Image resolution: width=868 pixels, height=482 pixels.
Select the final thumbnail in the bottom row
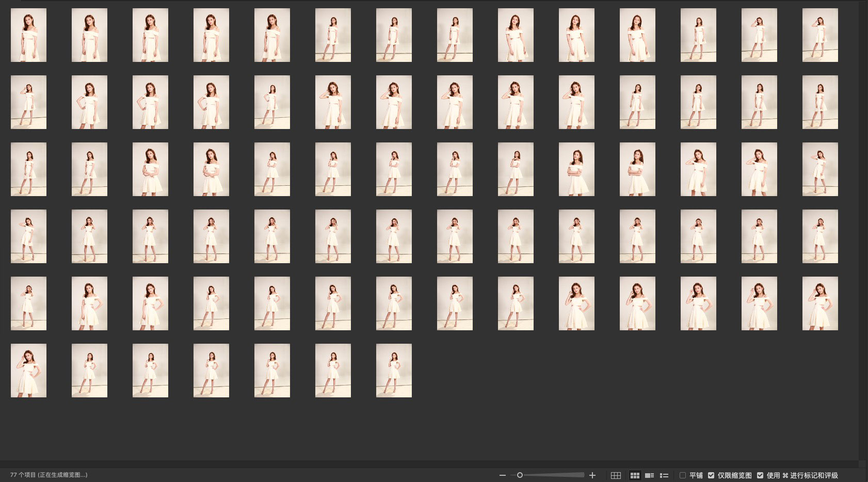pyautogui.click(x=394, y=371)
